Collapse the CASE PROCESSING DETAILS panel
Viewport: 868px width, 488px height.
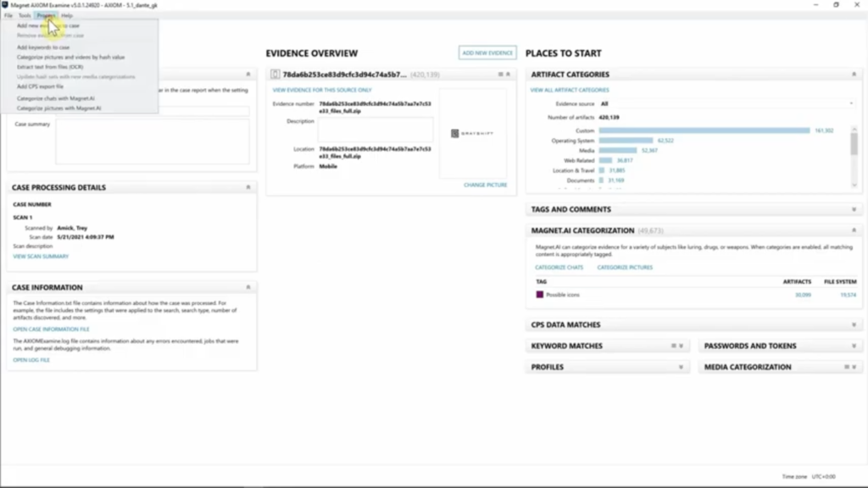point(248,187)
